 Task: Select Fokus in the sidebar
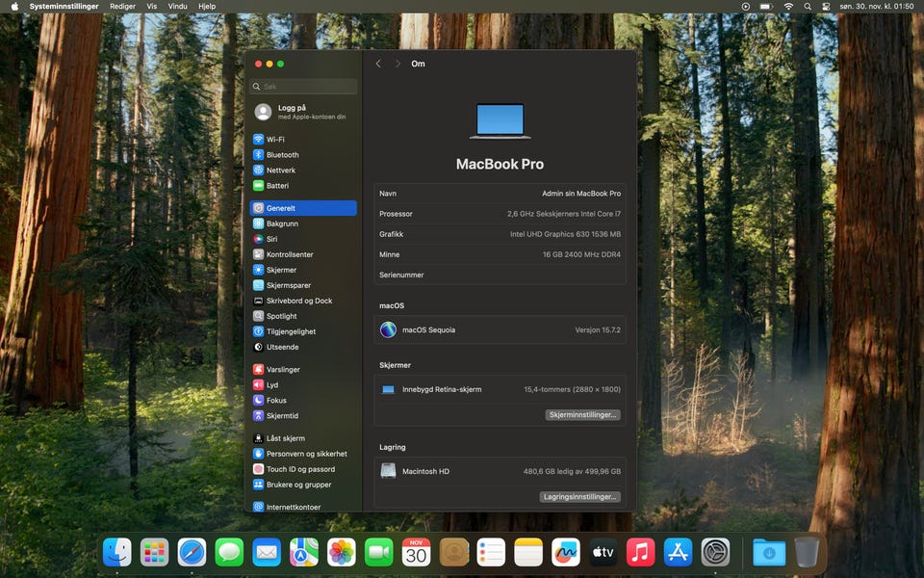click(x=276, y=401)
